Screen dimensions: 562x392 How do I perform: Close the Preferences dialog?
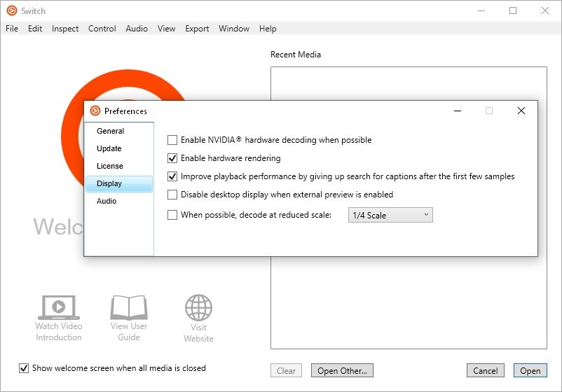click(x=521, y=111)
